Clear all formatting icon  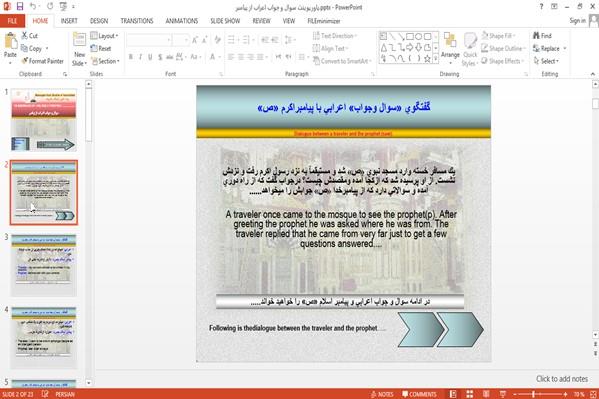point(218,40)
